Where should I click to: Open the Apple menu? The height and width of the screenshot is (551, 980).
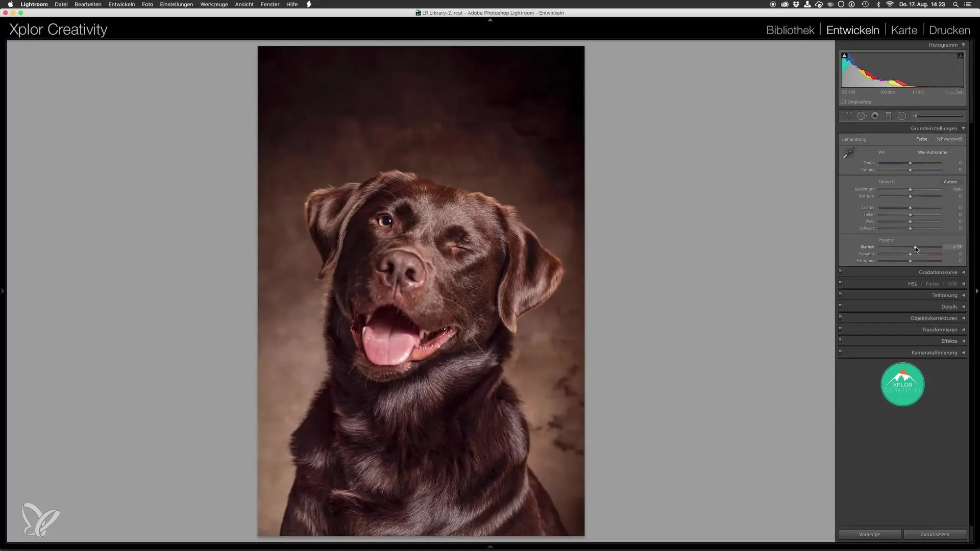coord(10,4)
